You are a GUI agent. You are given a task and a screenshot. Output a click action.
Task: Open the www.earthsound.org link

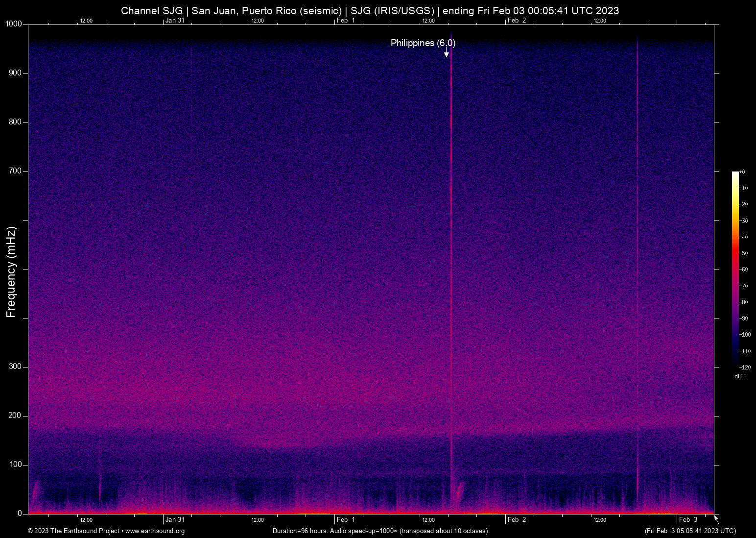point(154,531)
